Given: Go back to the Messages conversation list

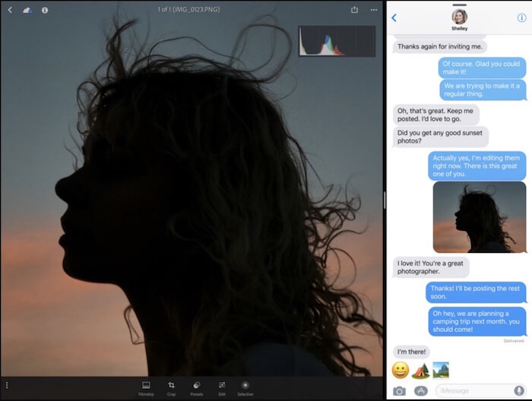Looking at the screenshot, I should coord(394,18).
